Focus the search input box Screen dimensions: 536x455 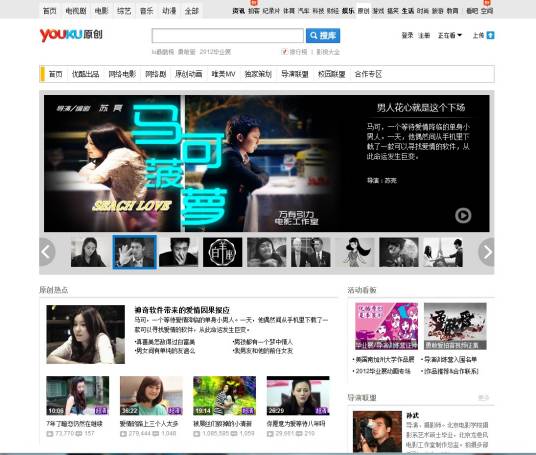pos(227,36)
